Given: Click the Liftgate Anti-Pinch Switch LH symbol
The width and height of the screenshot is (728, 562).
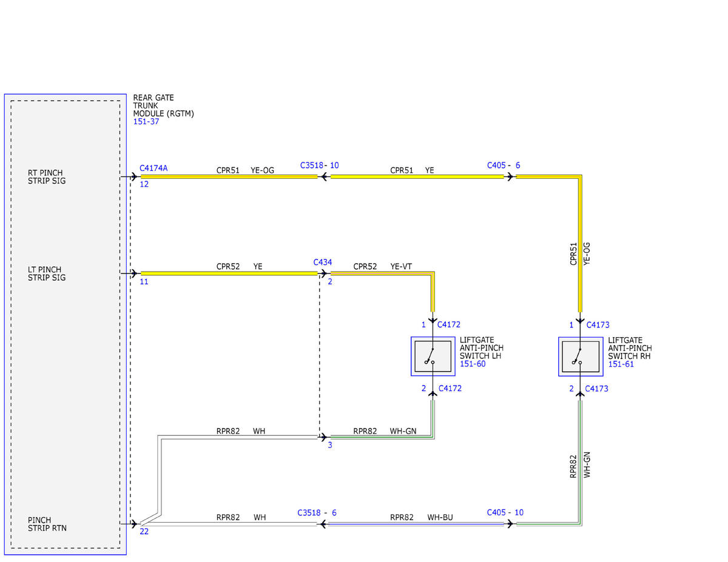Looking at the screenshot, I should (433, 356).
